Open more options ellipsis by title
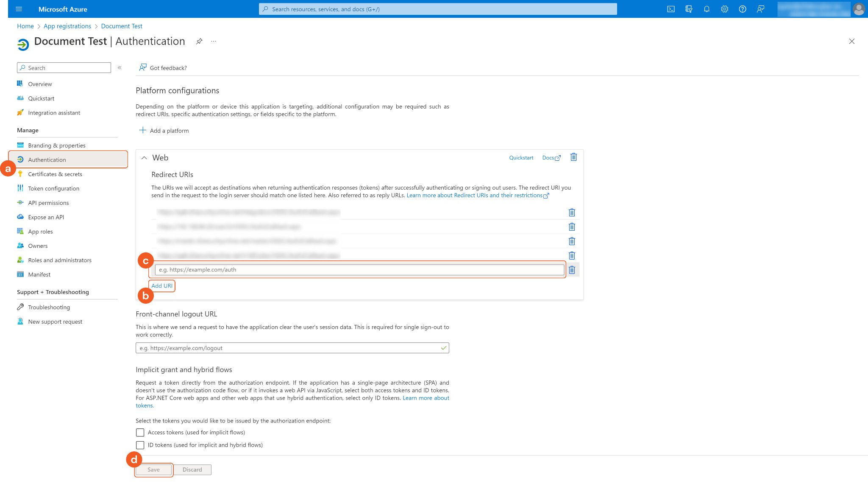This screenshot has width=868, height=484. coord(214,41)
